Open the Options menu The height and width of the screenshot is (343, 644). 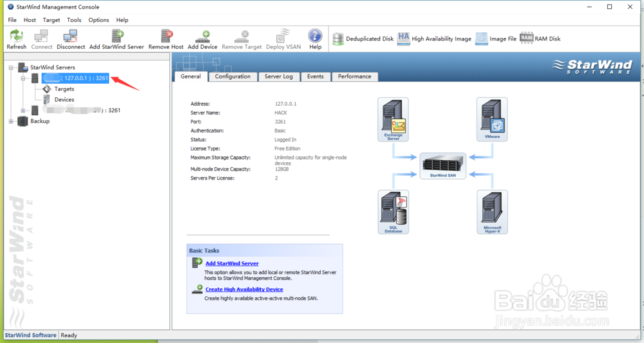click(99, 20)
